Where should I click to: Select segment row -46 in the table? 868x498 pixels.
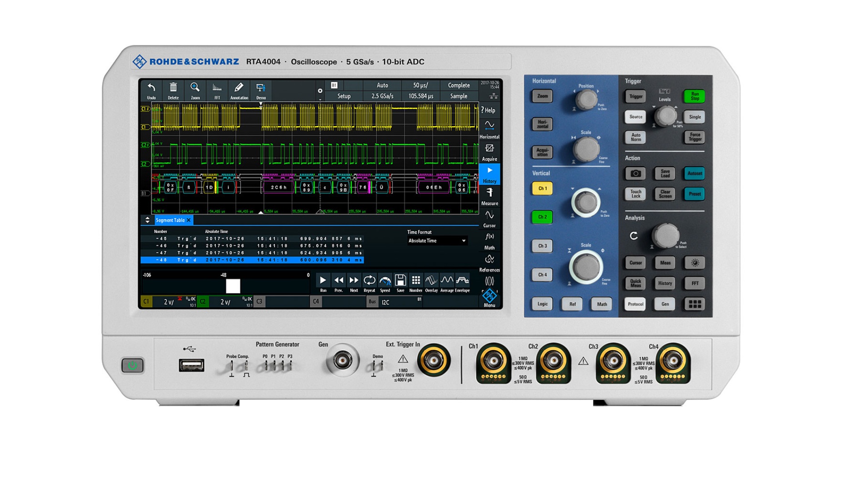(252, 246)
